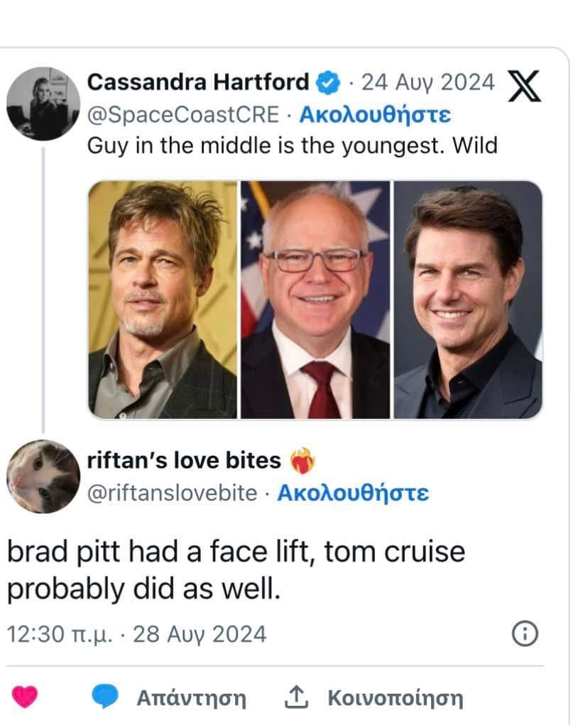Open the middle photo with the flag background

[315, 300]
